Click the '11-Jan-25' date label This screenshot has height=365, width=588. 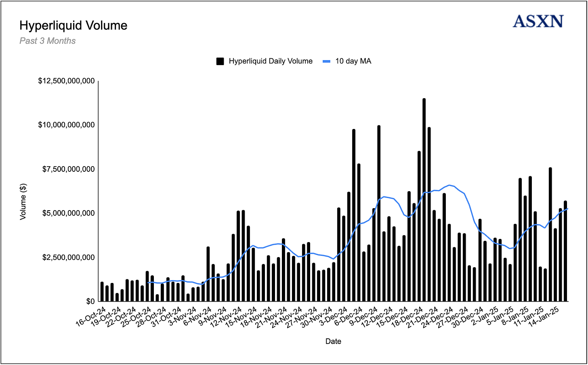coord(528,316)
